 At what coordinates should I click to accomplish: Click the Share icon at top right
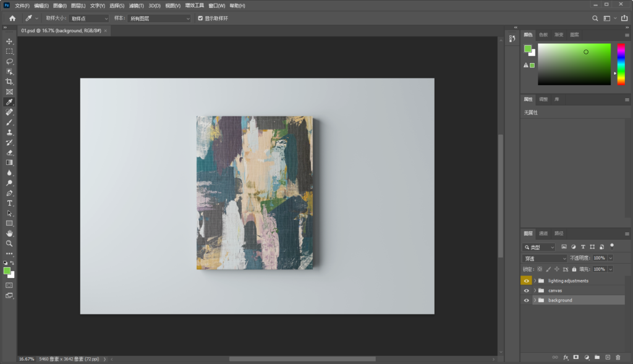624,18
